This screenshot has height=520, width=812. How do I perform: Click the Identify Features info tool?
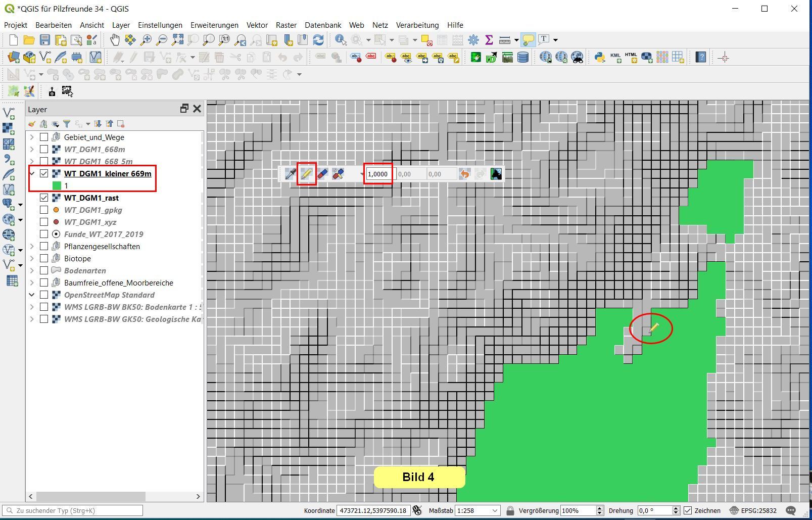pos(341,40)
